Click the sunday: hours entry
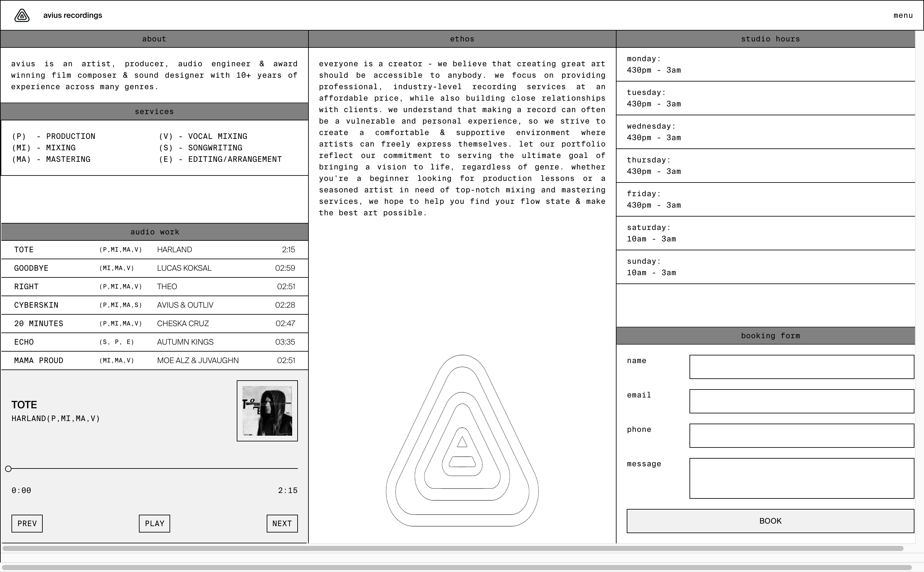Image resolution: width=924 pixels, height=572 pixels. click(766, 267)
